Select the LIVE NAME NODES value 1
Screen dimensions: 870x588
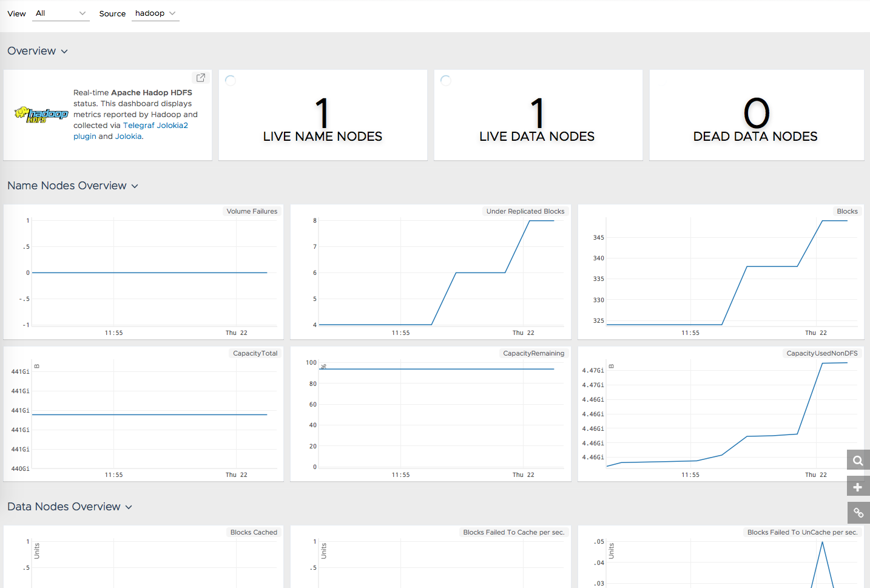(x=322, y=113)
